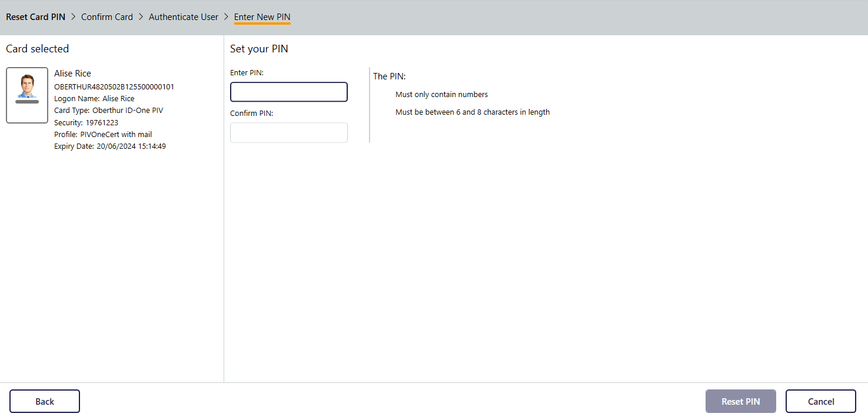Image resolution: width=868 pixels, height=420 pixels.
Task: Go to Authenticate User breadcrumb step
Action: [x=184, y=17]
